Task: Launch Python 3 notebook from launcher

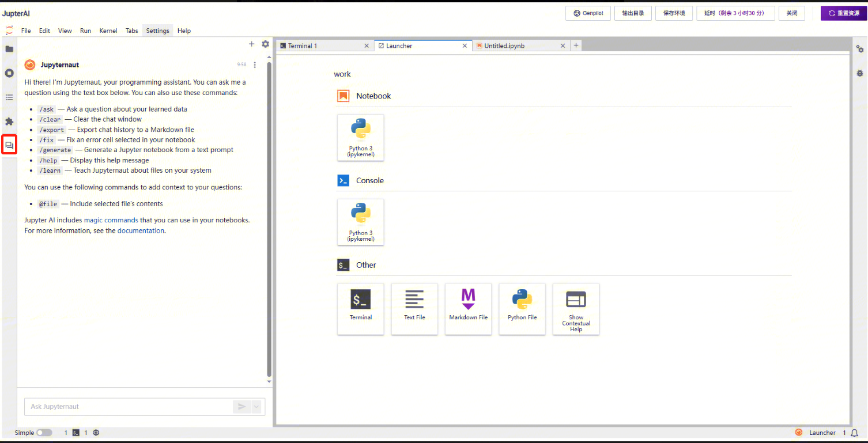Action: pos(361,138)
